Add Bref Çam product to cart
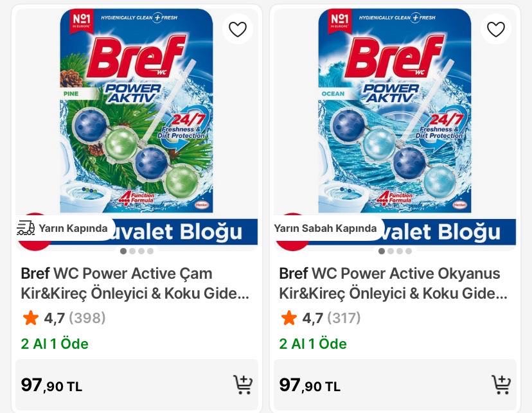532x413 pixels. [243, 384]
